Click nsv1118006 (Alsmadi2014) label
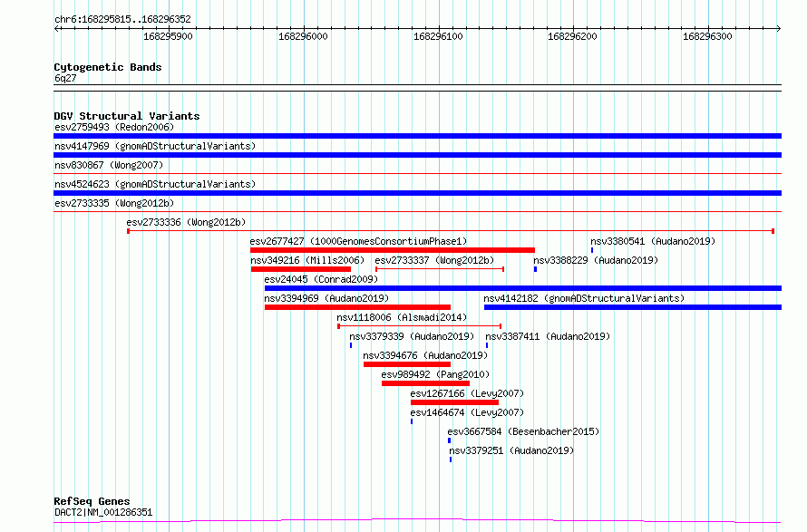Viewport: 807px width, 532px height. click(402, 317)
